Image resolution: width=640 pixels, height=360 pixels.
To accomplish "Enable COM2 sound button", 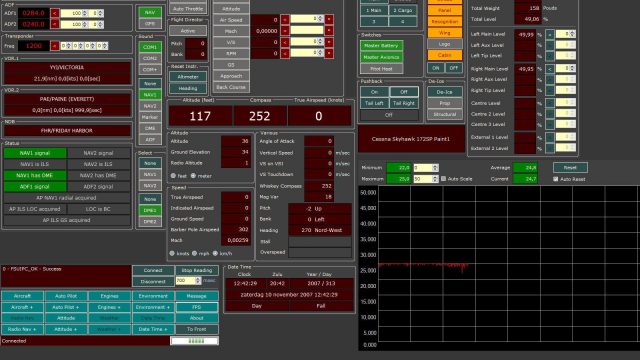I will tap(150, 58).
